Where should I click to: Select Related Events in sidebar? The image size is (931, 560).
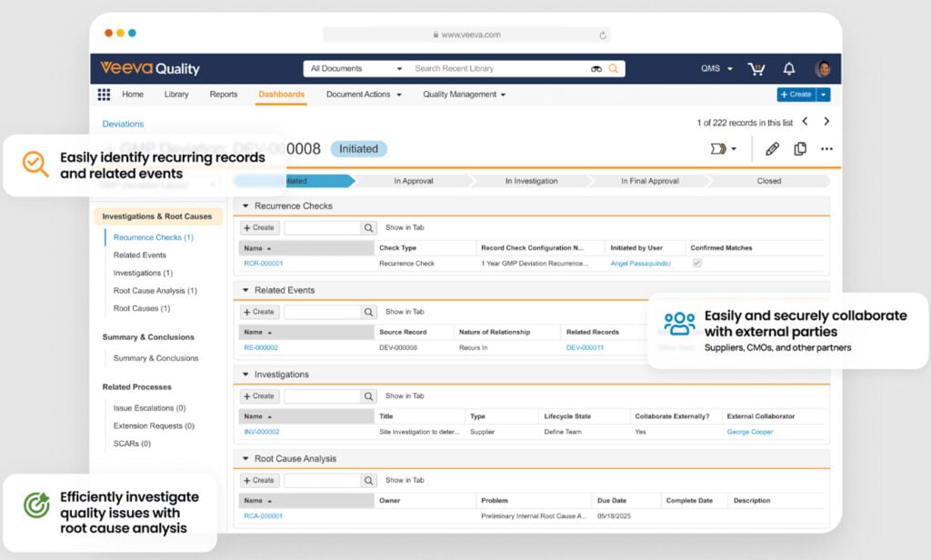(x=139, y=255)
